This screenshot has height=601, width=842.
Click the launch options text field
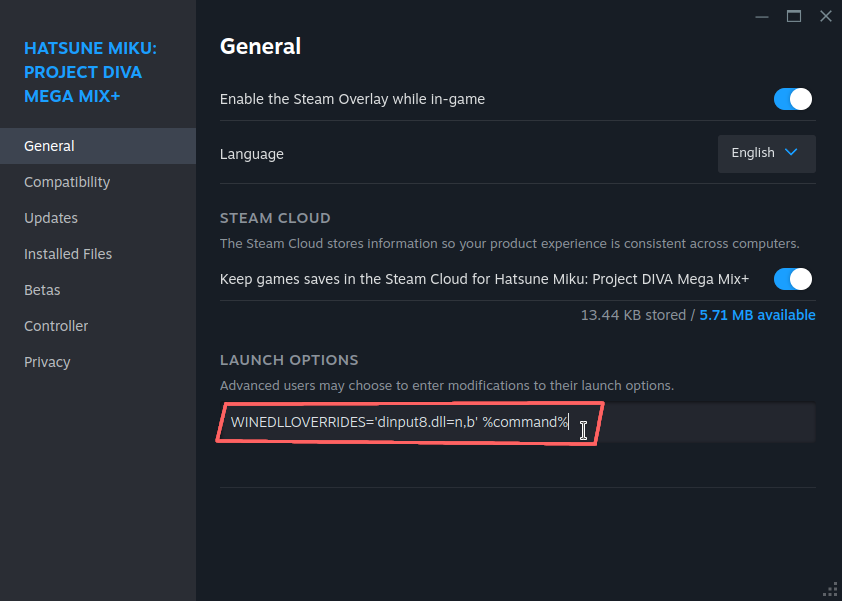[x=516, y=423]
